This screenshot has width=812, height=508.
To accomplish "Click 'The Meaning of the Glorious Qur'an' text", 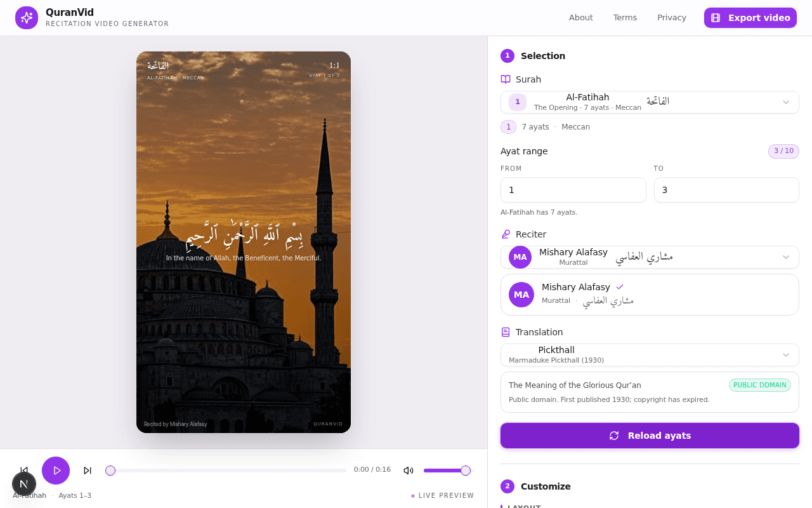I will click(575, 385).
